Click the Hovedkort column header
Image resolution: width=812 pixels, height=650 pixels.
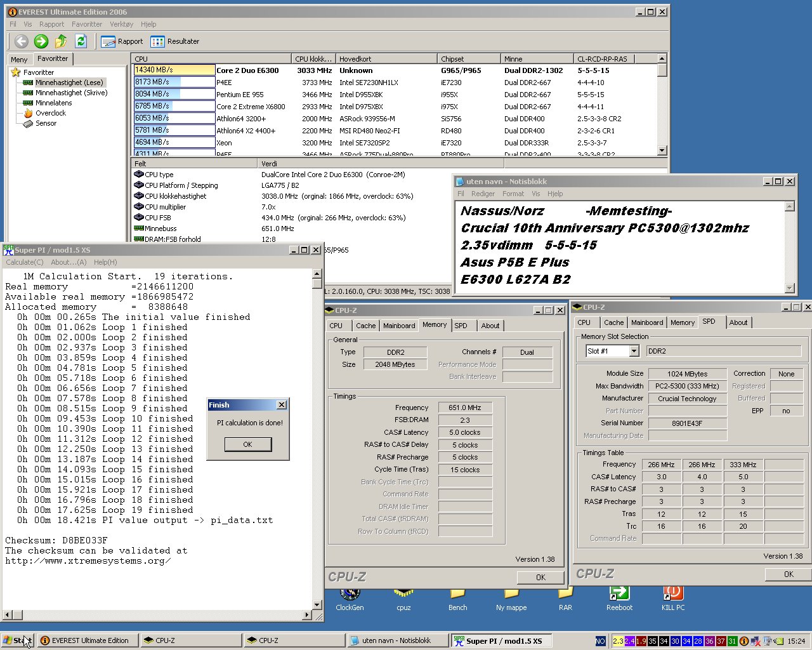386,58
